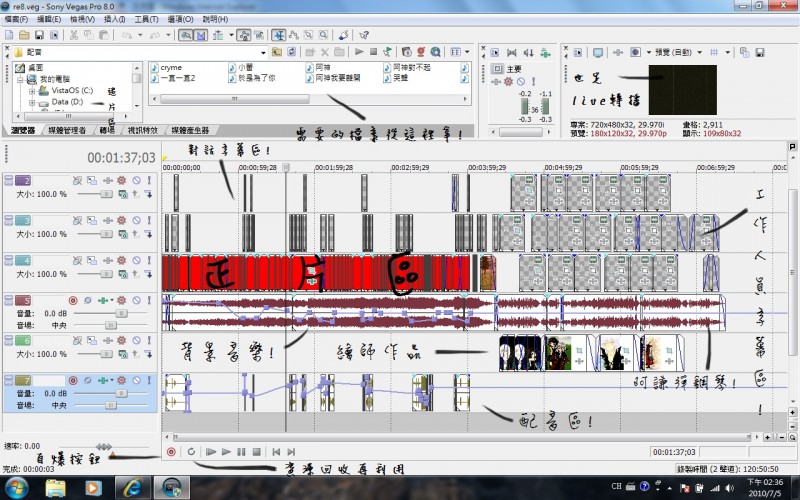Screen dimensions: 800x500
Task: Toggle loop playback in the transport bar
Action: (191, 452)
